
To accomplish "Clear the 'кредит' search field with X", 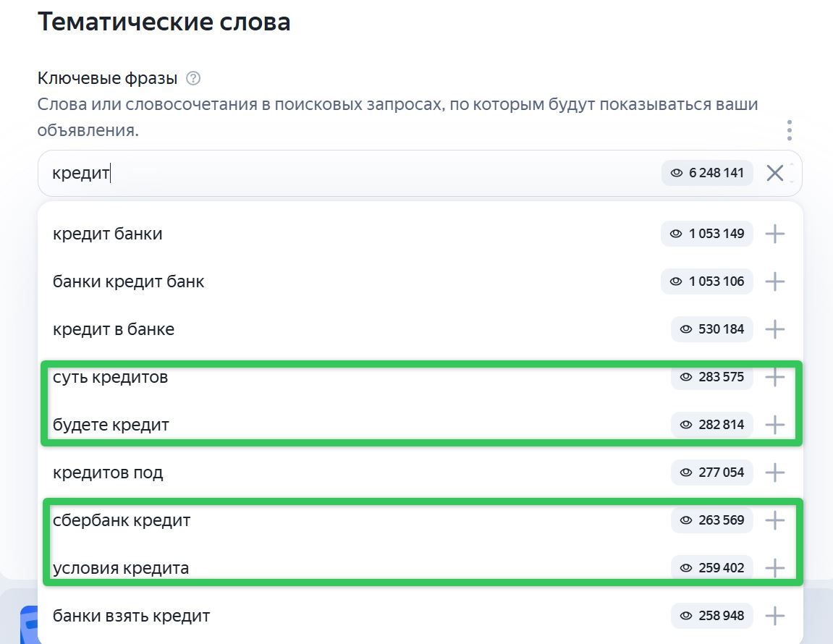I will 774,173.
